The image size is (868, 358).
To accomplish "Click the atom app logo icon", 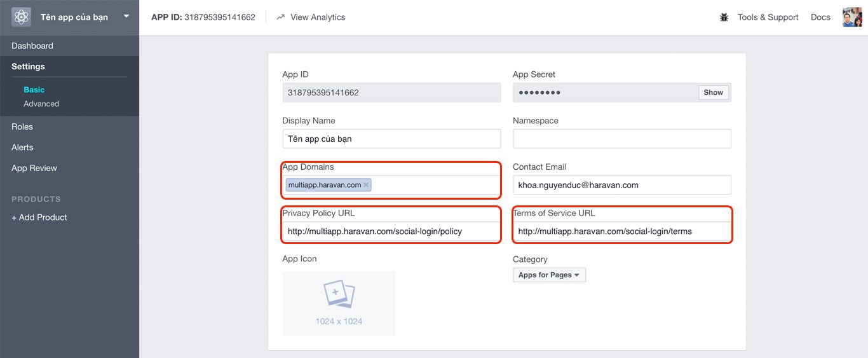I will (22, 17).
